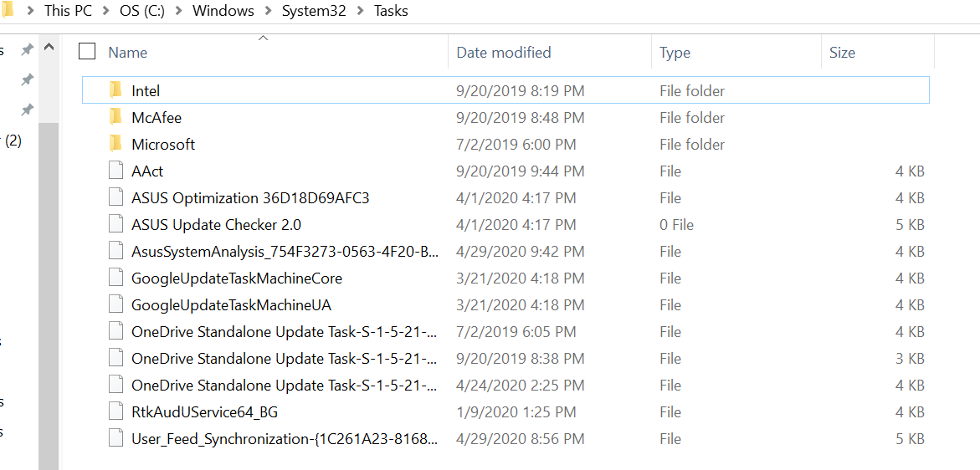This screenshot has width=980, height=470.
Task: Click the 7/2/2019 6:00 PM date cell
Action: pos(516,145)
